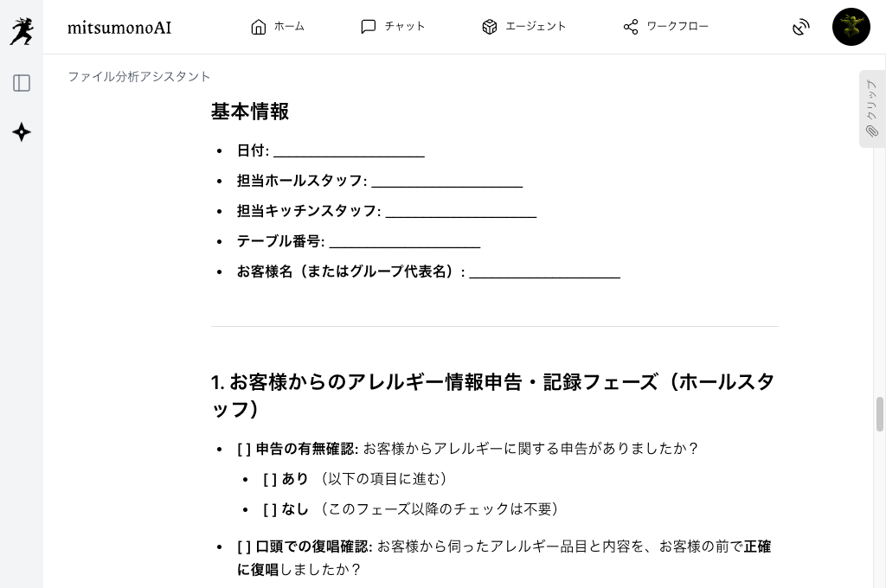This screenshot has height=588, width=886.
Task: Open the ホーム menu item
Action: (278, 27)
